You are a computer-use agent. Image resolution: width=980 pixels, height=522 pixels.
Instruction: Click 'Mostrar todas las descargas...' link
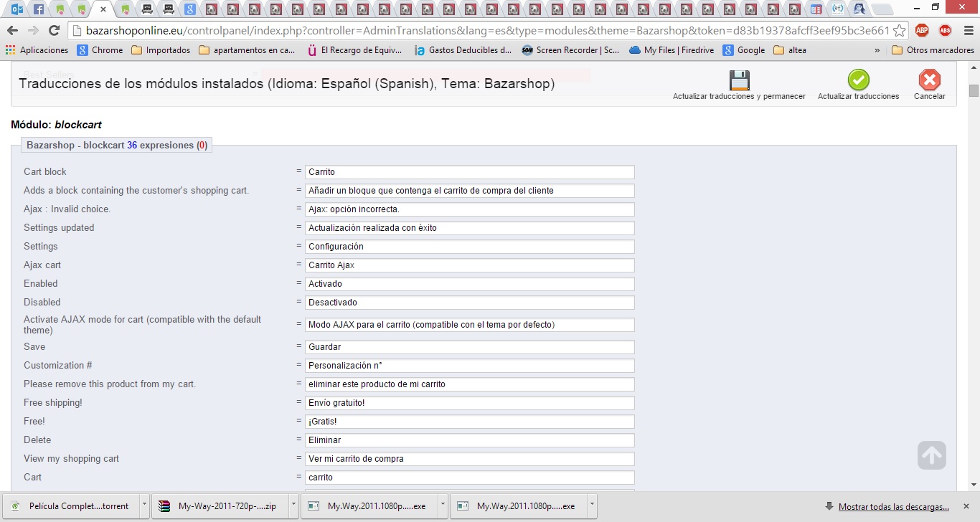pyautogui.click(x=893, y=506)
